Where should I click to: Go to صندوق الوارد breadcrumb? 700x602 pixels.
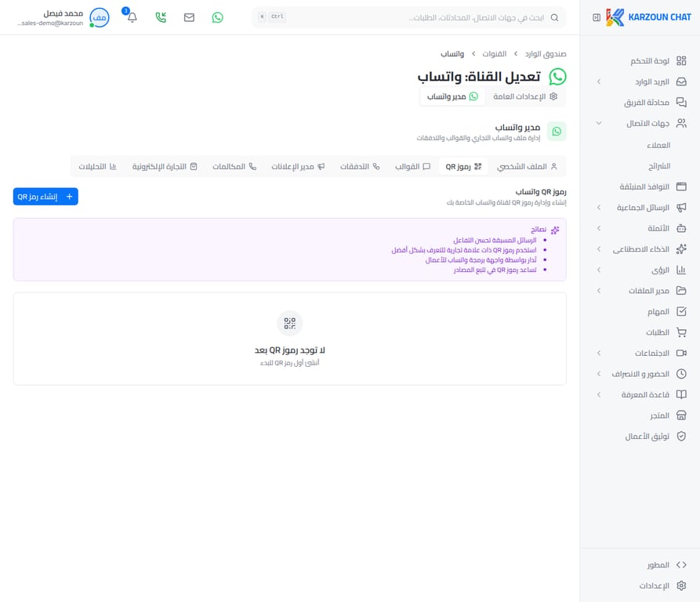click(546, 54)
